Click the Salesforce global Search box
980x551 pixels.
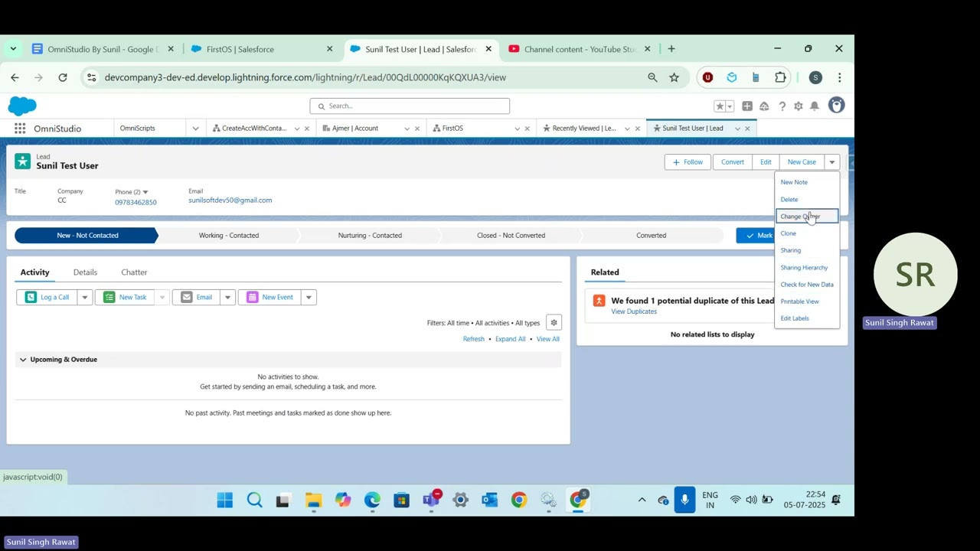pos(410,106)
